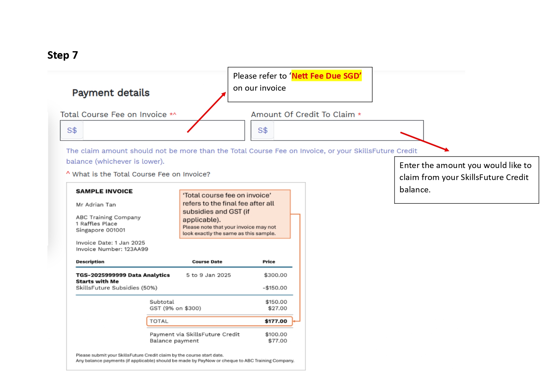Select the highlighted 'Nett Fee Due SGD' text

326,76
